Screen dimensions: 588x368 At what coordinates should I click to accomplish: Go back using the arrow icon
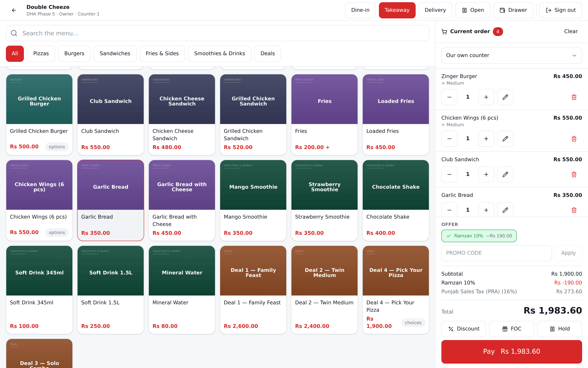(x=14, y=10)
